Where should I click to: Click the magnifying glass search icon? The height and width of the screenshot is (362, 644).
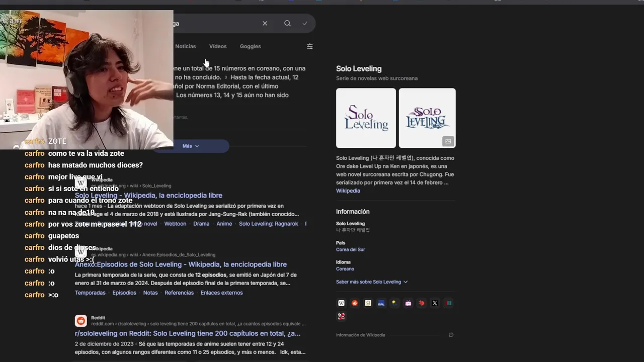(x=287, y=23)
